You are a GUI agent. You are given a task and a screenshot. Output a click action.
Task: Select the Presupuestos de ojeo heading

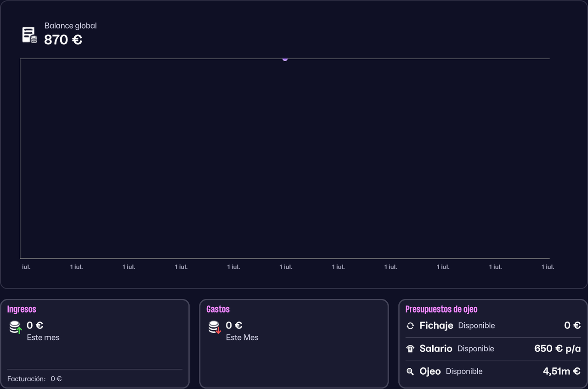pos(441,310)
